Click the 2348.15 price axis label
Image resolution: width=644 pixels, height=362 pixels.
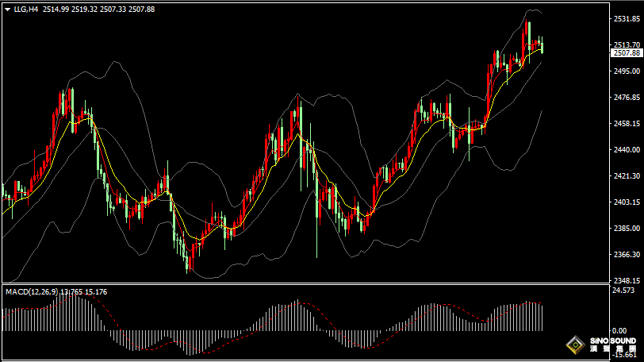coord(627,280)
